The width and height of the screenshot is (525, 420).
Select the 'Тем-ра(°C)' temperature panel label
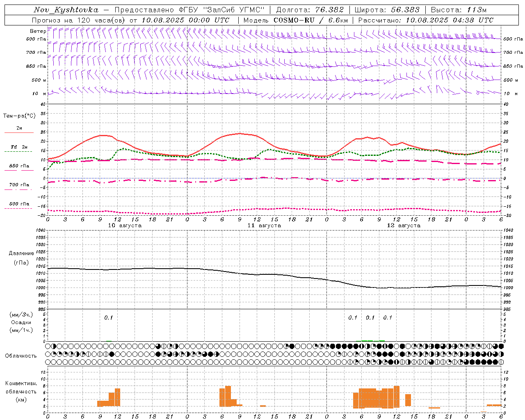(19, 116)
